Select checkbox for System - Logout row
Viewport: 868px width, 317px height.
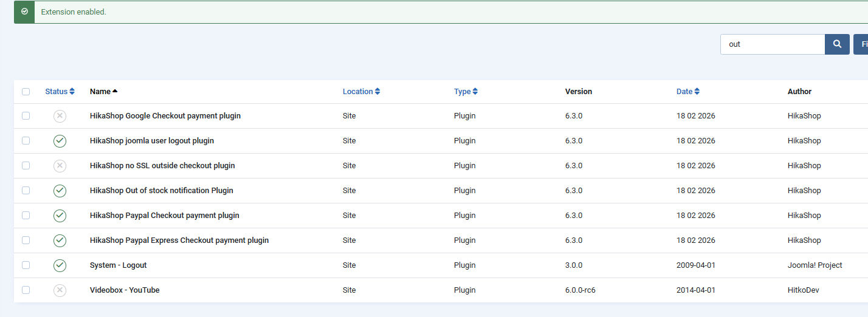coord(26,265)
